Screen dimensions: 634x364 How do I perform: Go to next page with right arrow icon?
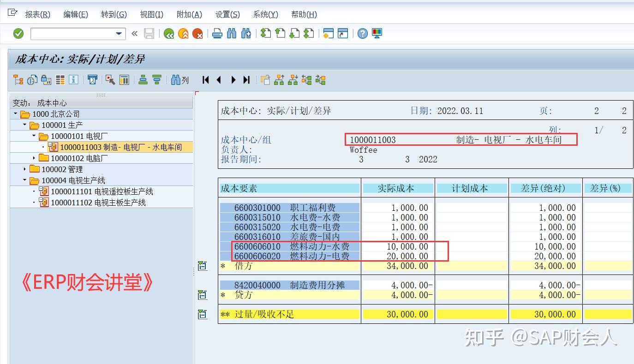(x=233, y=79)
